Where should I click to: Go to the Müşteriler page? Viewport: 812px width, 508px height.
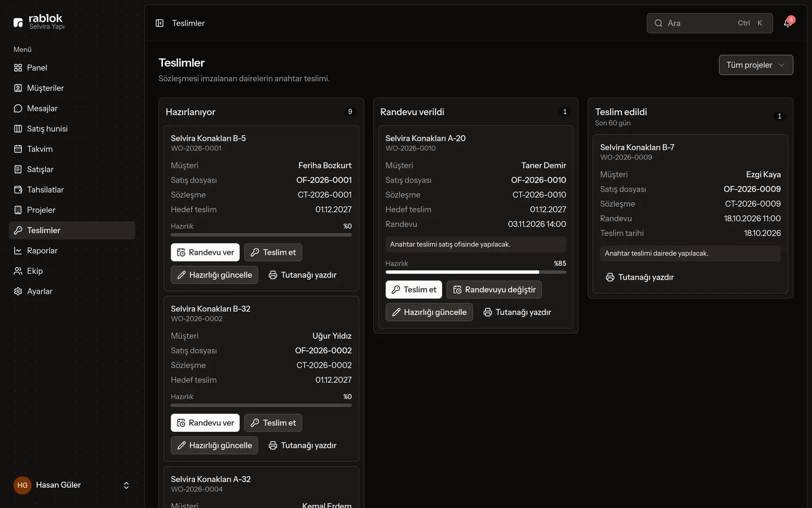[72, 88]
